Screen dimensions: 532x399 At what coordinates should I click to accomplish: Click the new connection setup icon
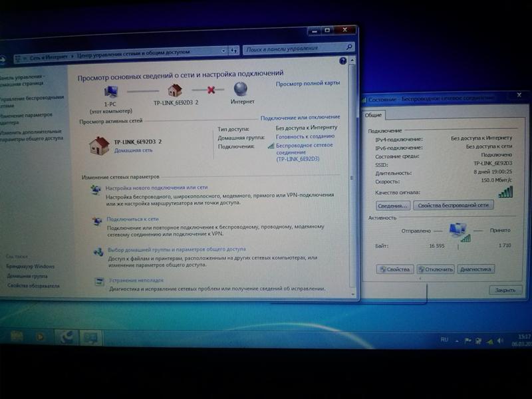pyautogui.click(x=96, y=190)
